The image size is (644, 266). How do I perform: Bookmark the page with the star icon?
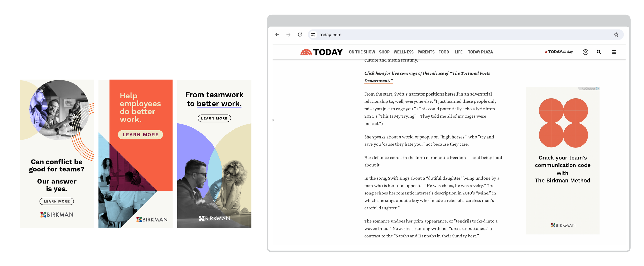pos(616,35)
